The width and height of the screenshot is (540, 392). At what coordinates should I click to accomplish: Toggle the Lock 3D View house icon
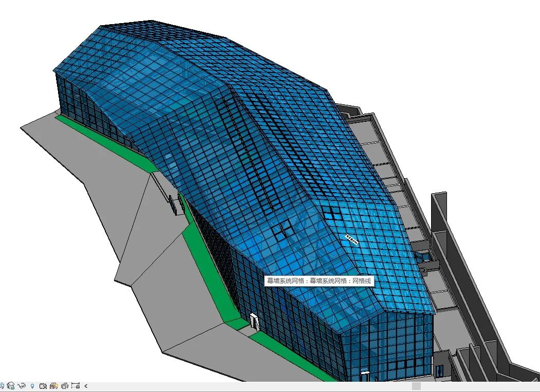tap(11, 385)
